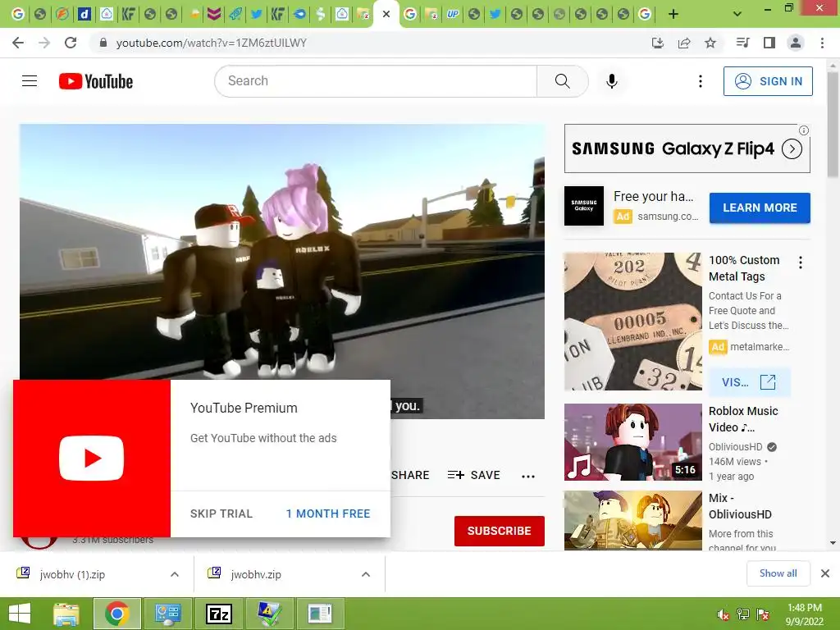The image size is (840, 630).
Task: Expand options chevron for jwobhv.zip
Action: (366, 574)
